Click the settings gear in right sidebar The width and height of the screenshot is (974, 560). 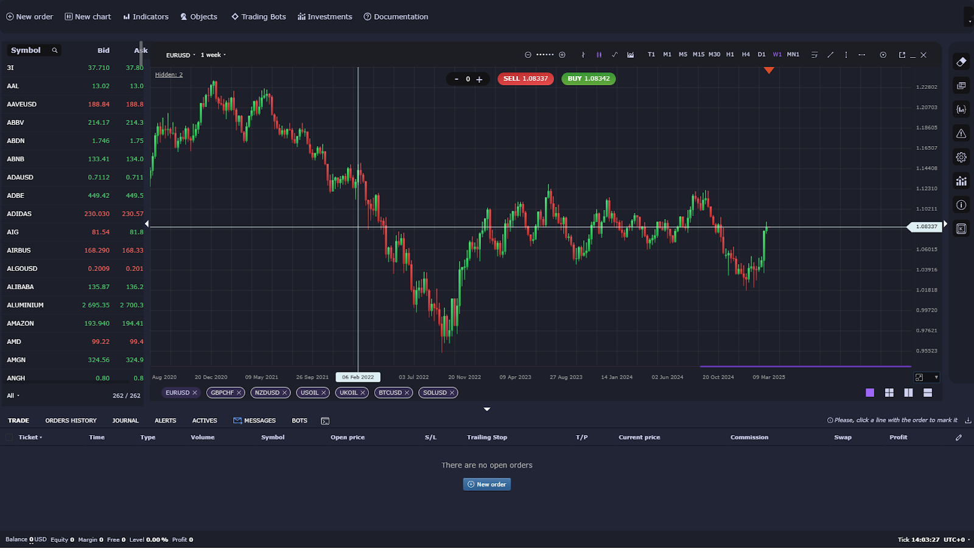tap(961, 157)
